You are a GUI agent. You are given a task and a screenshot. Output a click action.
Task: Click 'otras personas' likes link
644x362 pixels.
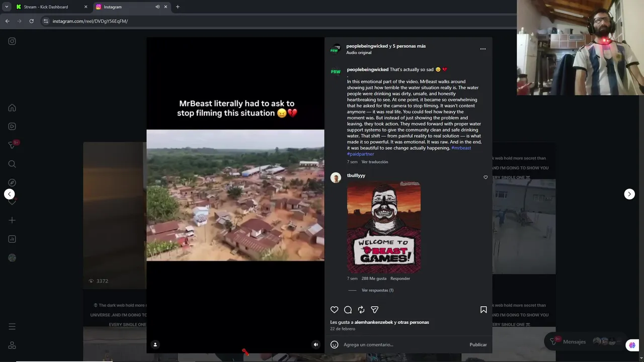coord(414,322)
